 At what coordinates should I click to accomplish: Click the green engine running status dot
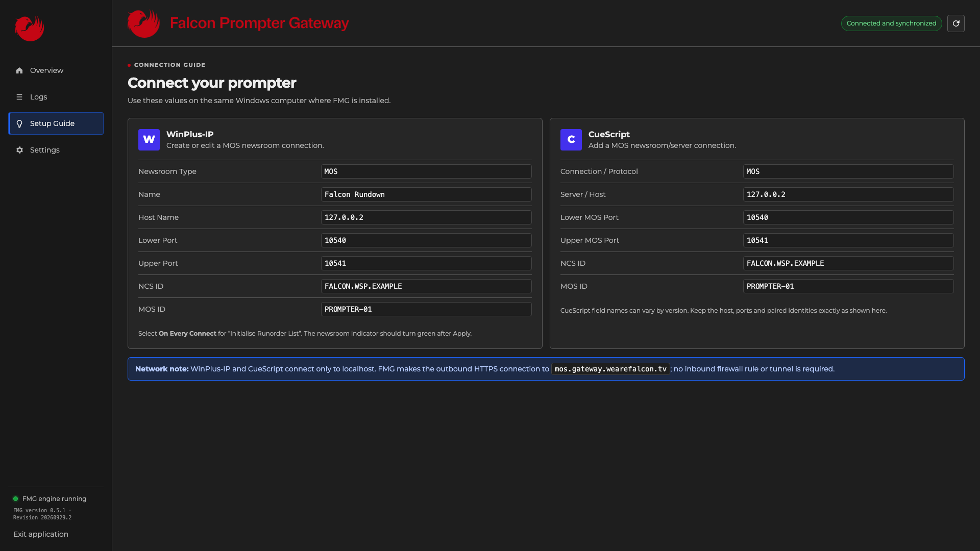[x=16, y=499]
